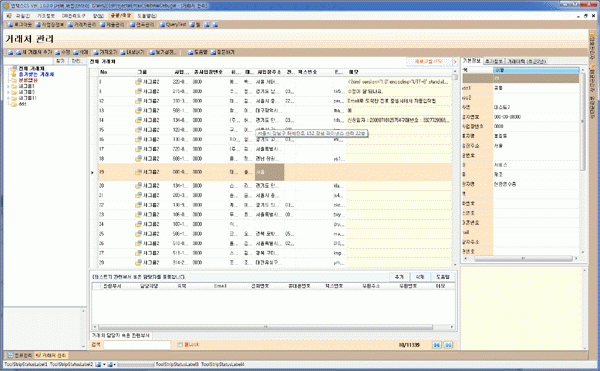
Task: Open 사업장정보 from the toolbar
Action: click(50, 24)
